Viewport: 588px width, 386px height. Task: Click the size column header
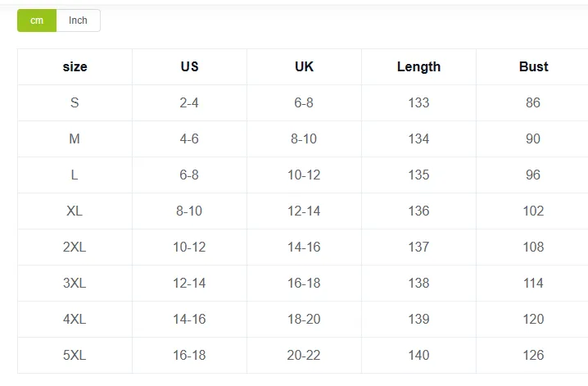click(75, 66)
